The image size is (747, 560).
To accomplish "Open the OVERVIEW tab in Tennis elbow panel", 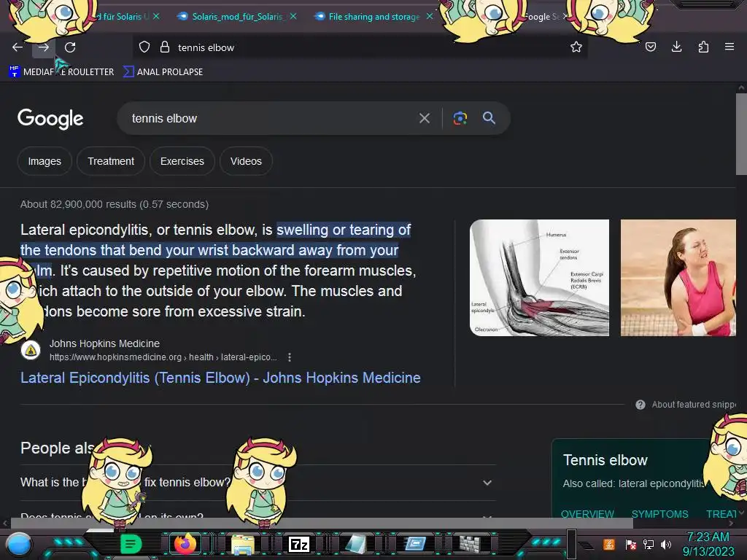I will (587, 514).
